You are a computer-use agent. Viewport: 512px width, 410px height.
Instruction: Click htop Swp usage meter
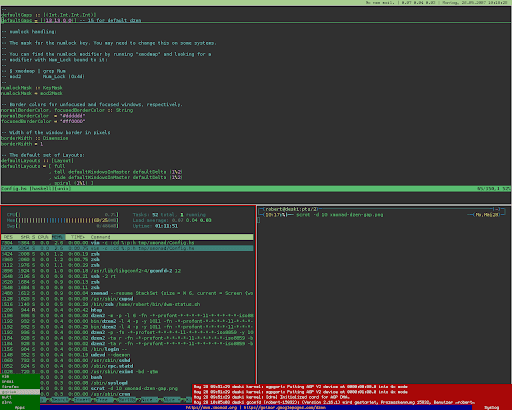click(x=63, y=226)
